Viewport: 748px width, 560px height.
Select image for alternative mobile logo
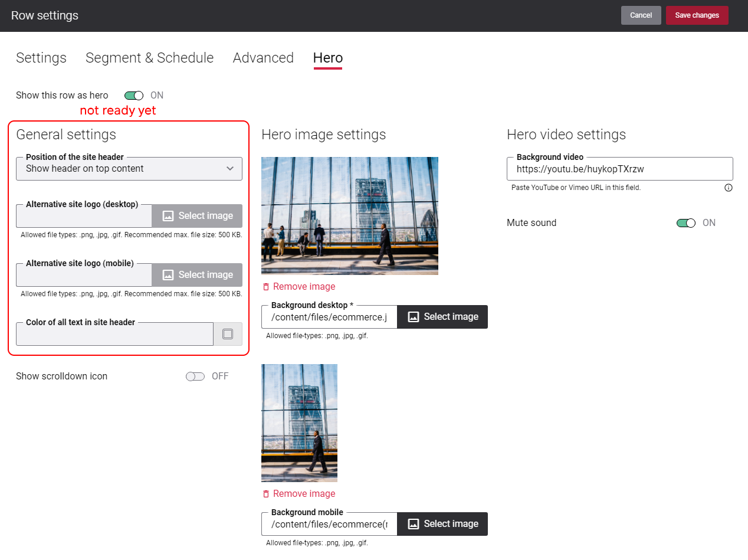197,275
